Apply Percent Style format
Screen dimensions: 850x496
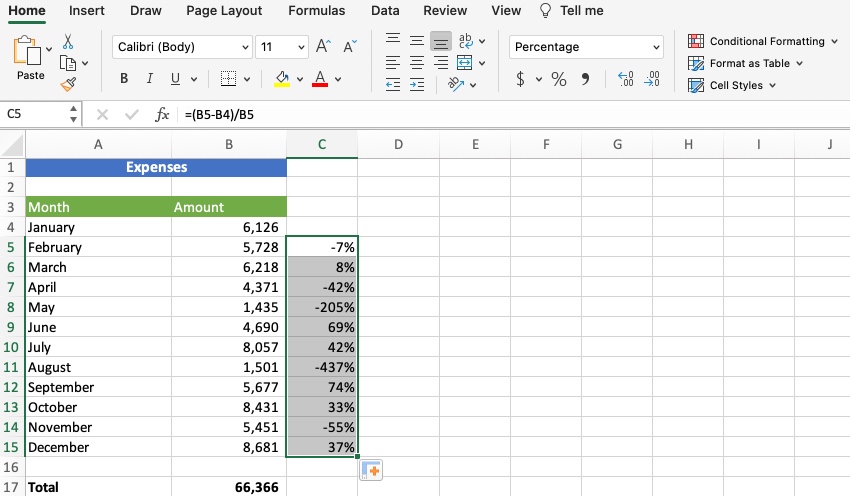559,79
